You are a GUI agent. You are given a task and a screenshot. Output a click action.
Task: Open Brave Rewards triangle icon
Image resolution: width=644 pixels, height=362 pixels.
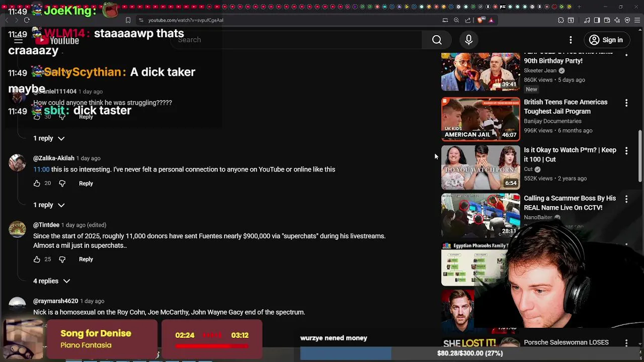(491, 20)
